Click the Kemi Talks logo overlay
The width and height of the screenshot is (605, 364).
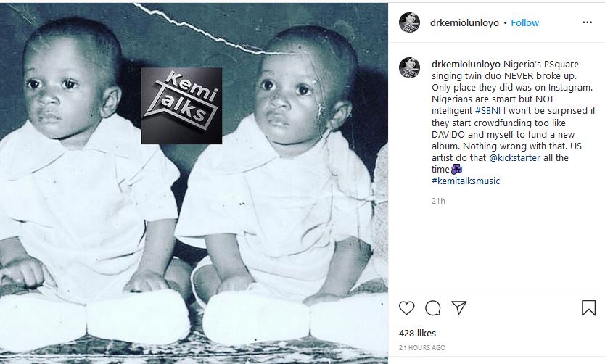tap(181, 106)
